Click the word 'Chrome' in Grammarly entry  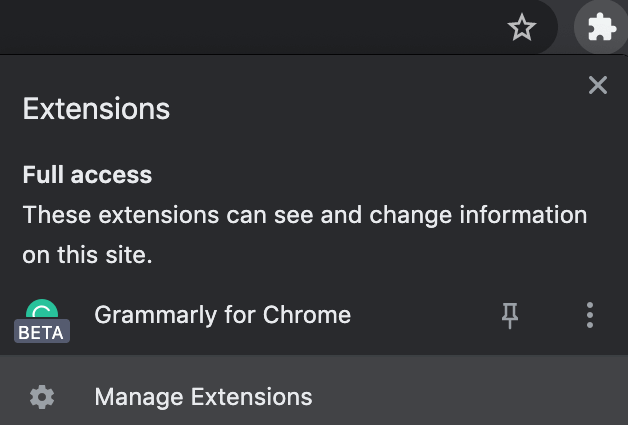[x=307, y=316]
